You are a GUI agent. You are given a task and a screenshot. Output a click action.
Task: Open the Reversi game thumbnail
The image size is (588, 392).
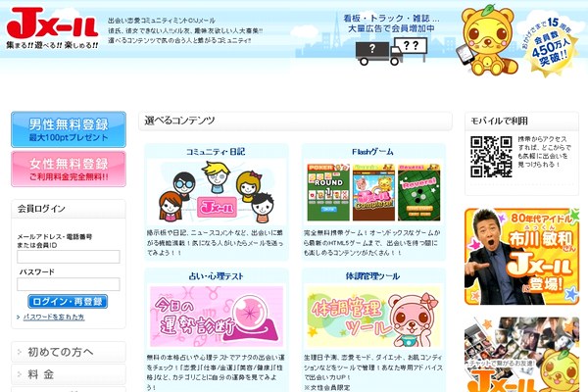[419, 192]
